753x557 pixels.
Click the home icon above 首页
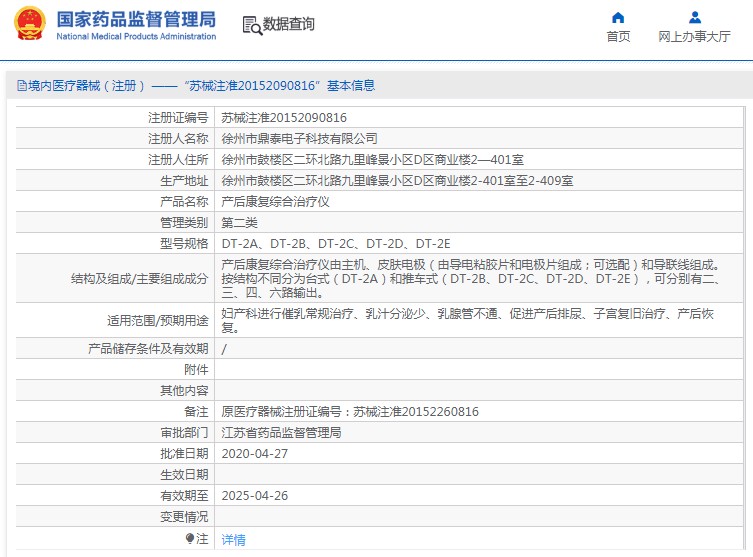click(618, 18)
